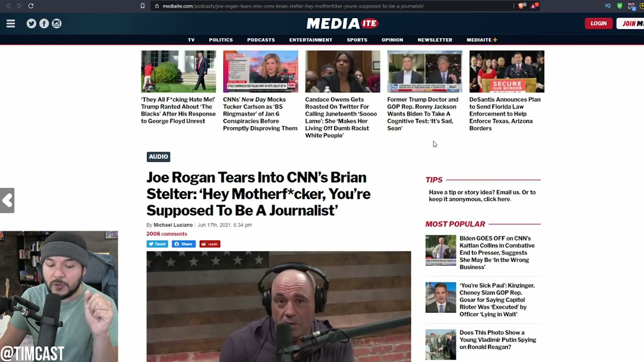
Task: Click the browser address bar URL
Action: pyautogui.click(x=293, y=6)
